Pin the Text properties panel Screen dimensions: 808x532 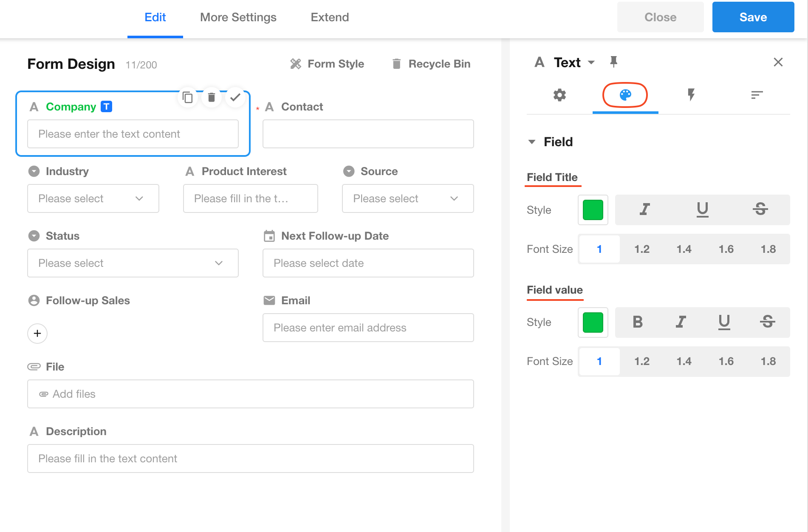coord(613,62)
